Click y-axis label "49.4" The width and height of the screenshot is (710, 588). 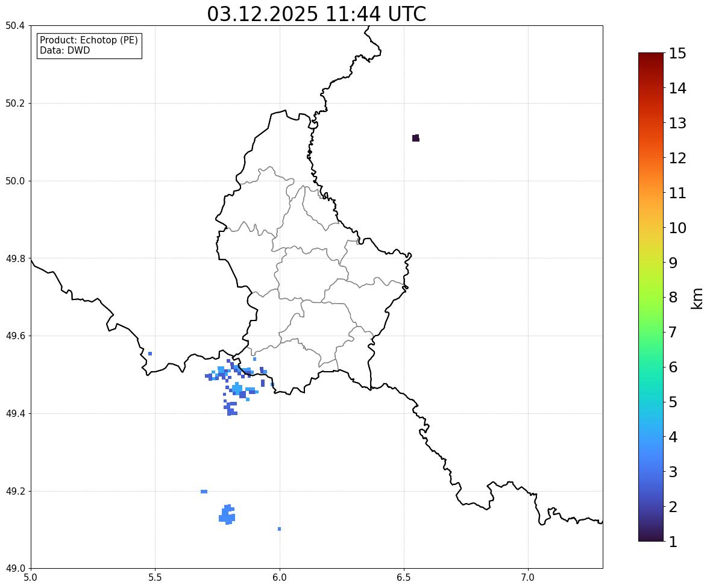[15, 413]
